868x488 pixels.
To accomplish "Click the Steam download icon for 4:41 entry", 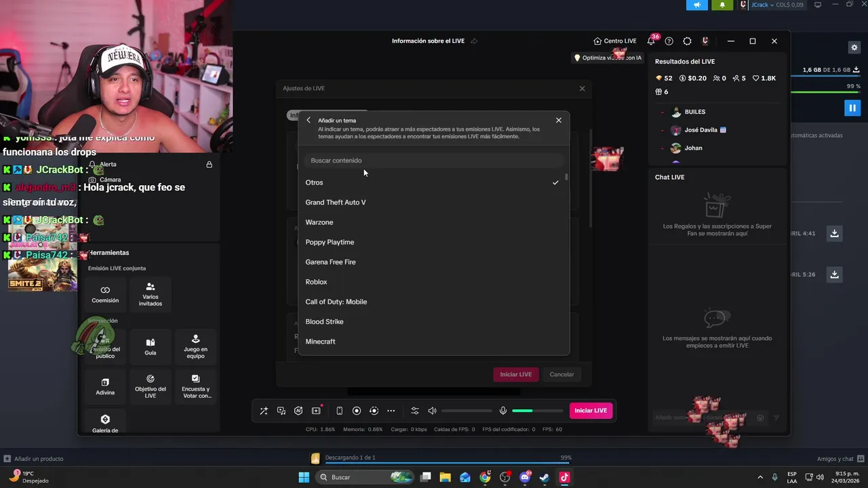I will point(834,233).
